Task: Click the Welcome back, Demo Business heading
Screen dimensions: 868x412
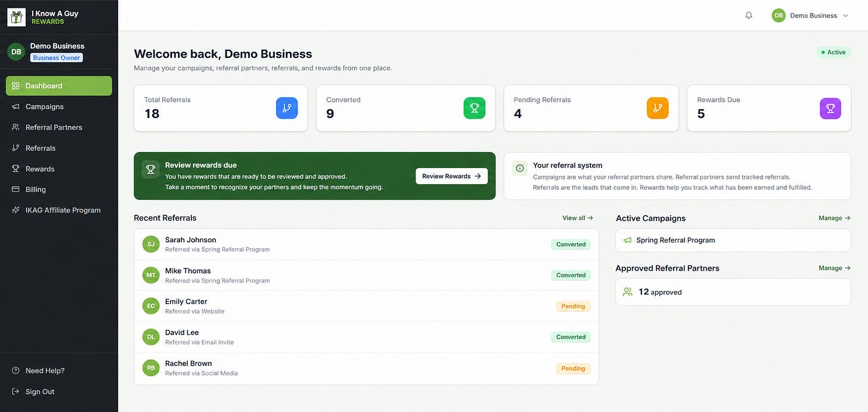Action: pos(223,54)
